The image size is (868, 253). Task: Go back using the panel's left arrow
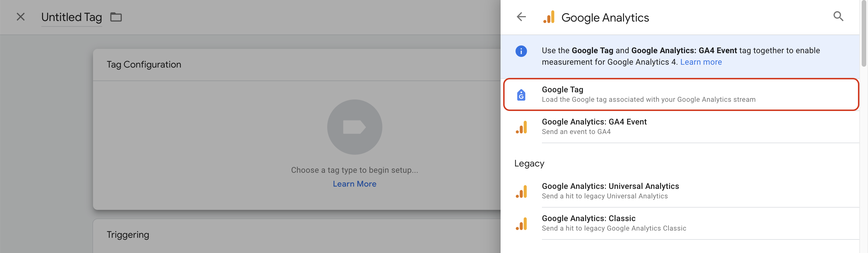pos(521,17)
